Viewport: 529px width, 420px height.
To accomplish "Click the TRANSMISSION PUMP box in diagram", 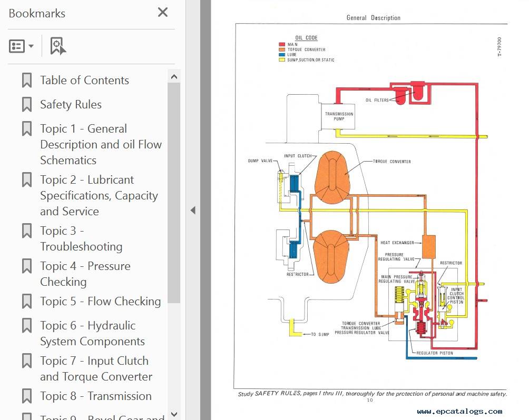I will [x=338, y=116].
